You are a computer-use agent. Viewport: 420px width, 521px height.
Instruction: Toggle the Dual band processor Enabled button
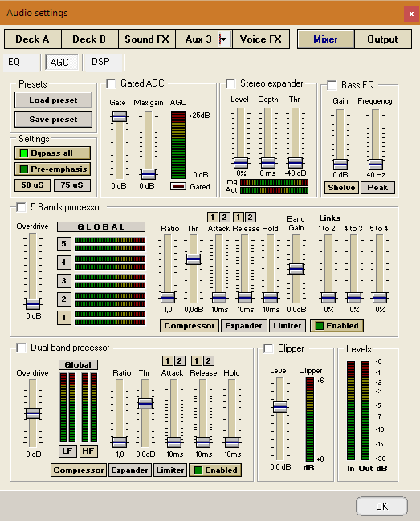pos(215,470)
